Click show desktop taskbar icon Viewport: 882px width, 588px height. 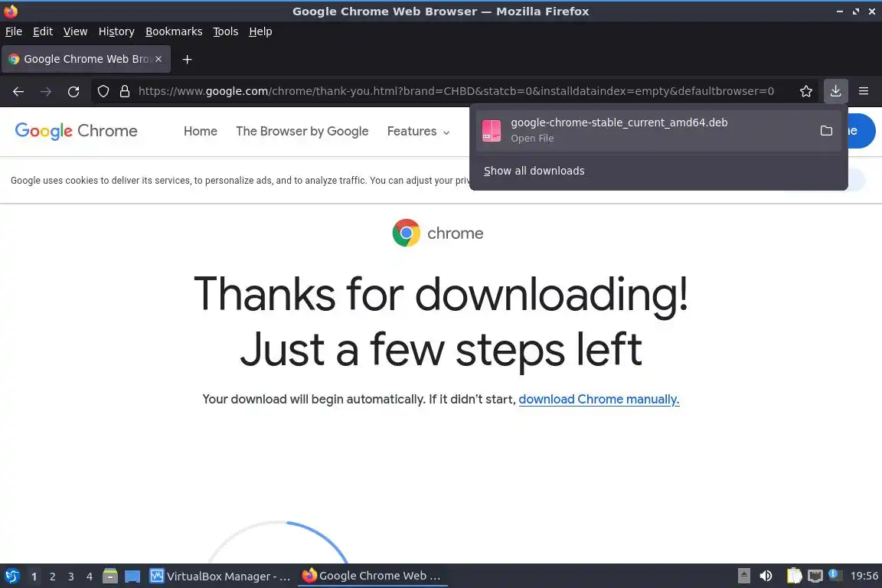click(x=132, y=577)
